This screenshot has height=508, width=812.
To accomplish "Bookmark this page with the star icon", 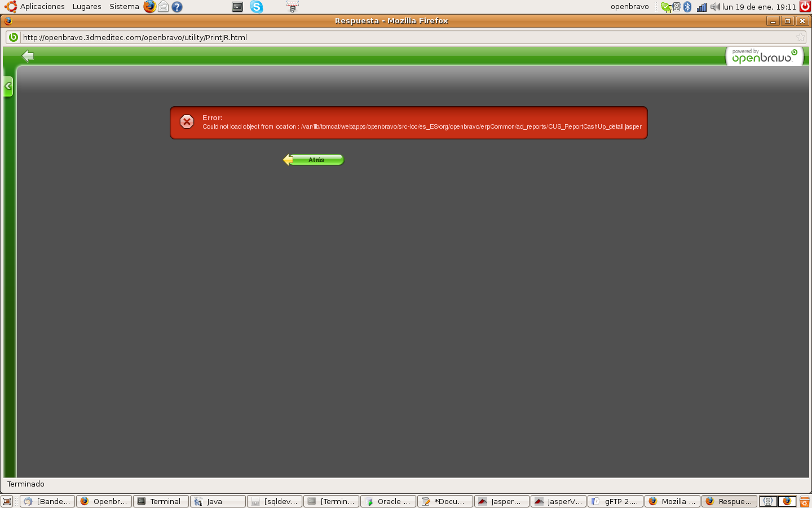I will click(801, 37).
